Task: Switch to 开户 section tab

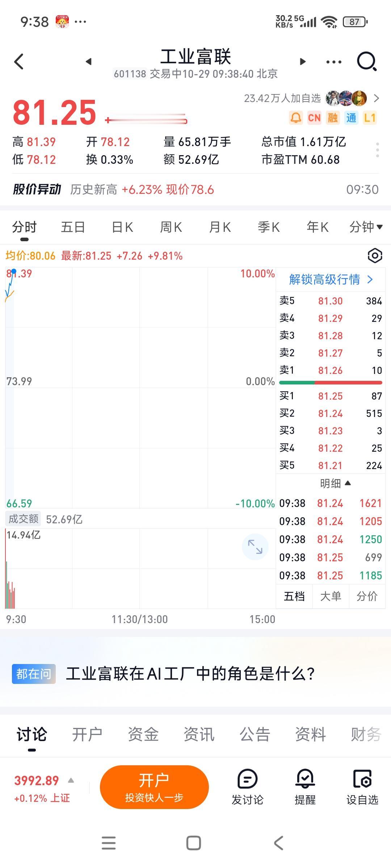Action: click(x=87, y=734)
